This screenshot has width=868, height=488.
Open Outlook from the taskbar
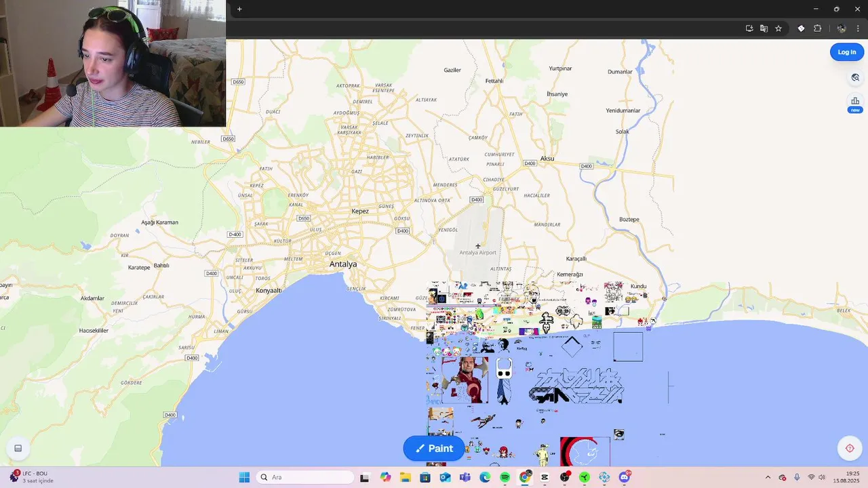(x=445, y=477)
